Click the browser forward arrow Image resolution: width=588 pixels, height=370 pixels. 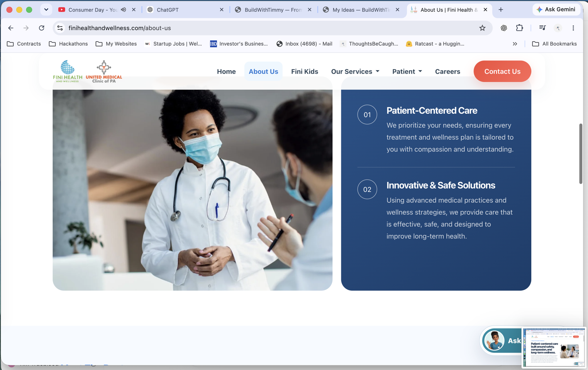coord(26,28)
